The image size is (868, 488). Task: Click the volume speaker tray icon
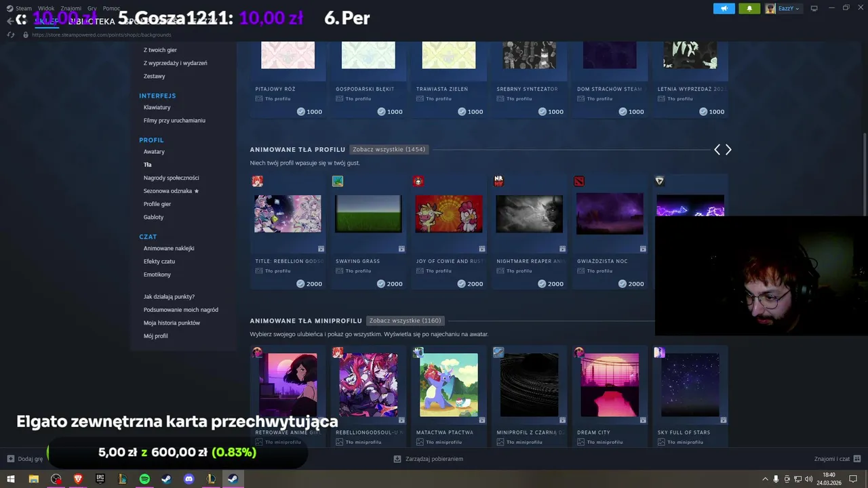coord(808,479)
